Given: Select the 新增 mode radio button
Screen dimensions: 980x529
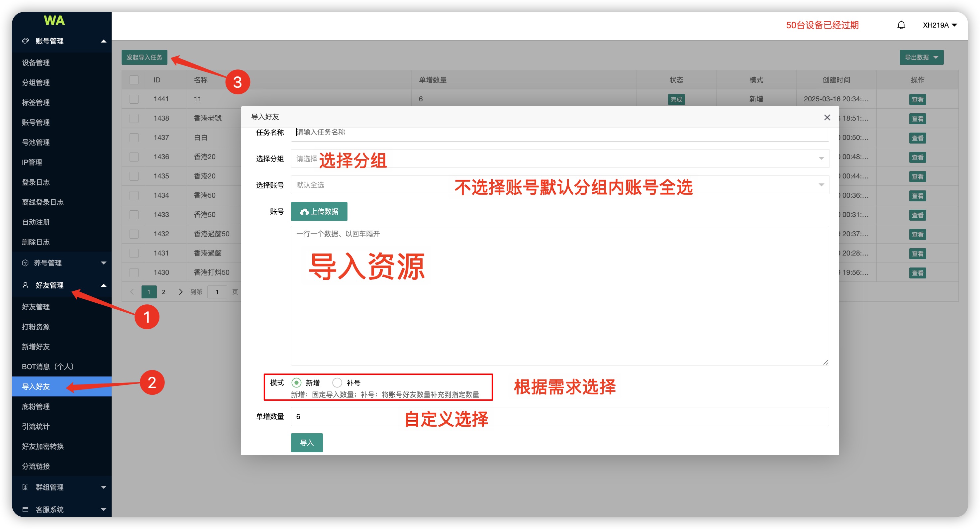Looking at the screenshot, I should 296,382.
